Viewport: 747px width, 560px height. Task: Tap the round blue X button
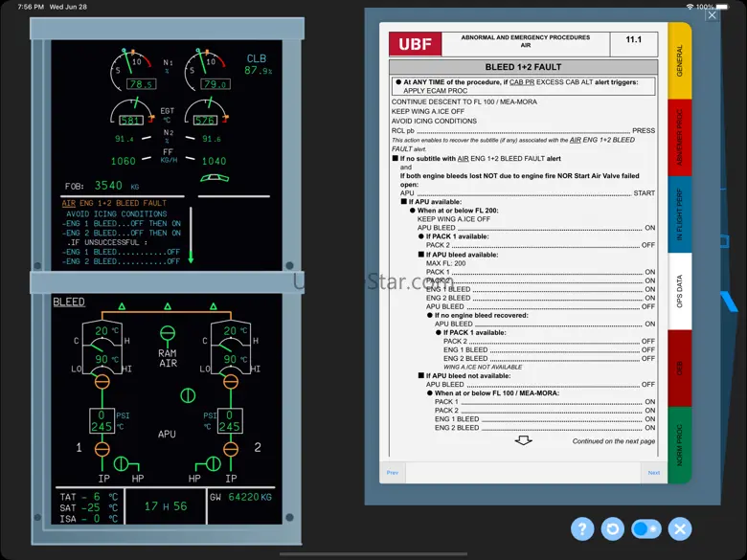coord(679,528)
